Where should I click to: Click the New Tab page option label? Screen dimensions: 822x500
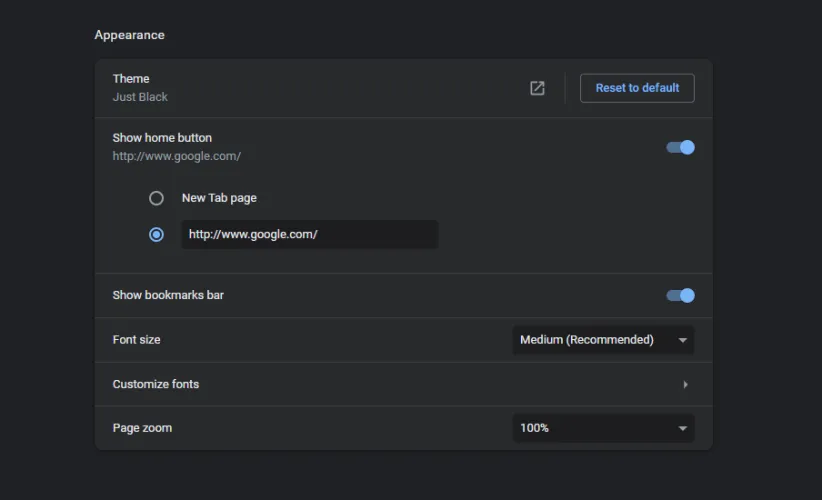pyautogui.click(x=219, y=198)
